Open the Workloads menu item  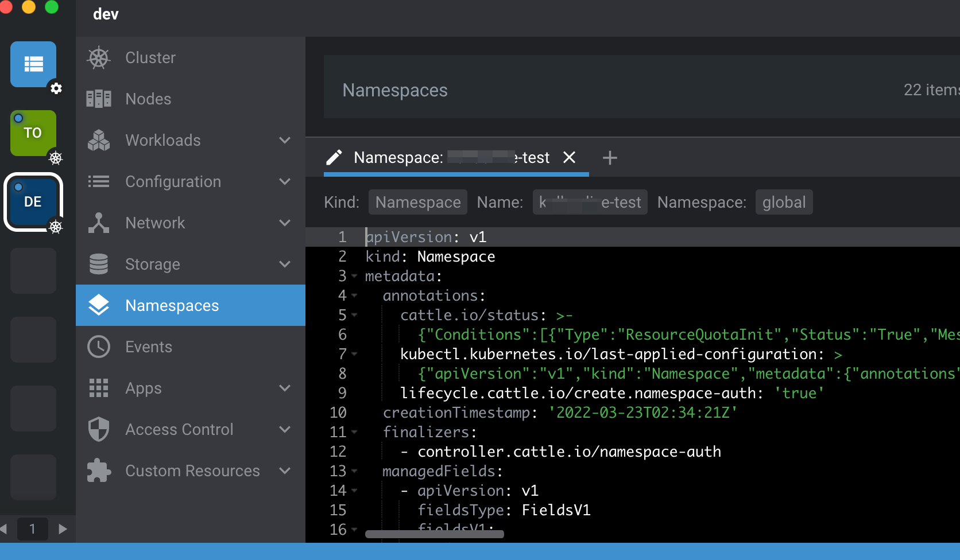click(x=191, y=140)
